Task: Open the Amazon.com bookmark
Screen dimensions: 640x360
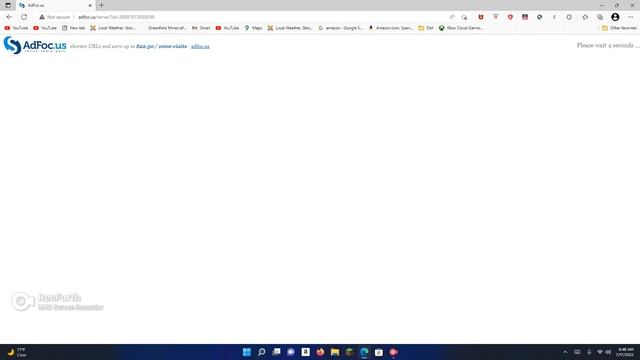Action: (x=391, y=28)
